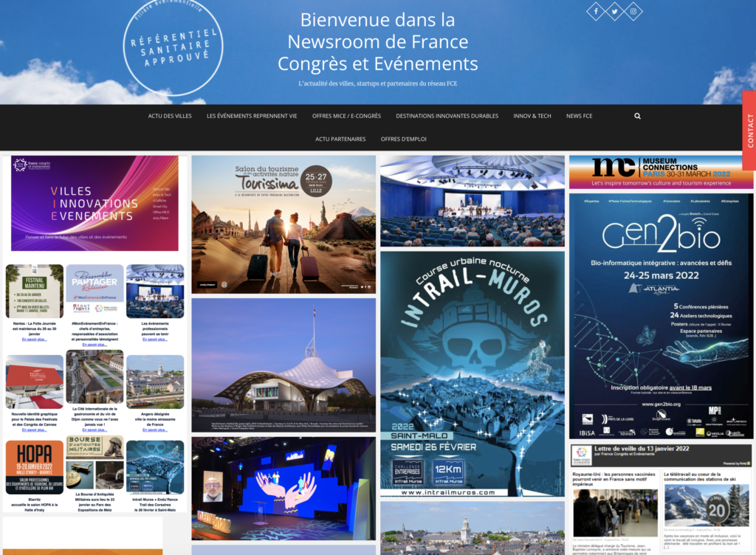The image size is (756, 555).
Task: Select 'Intrail Muros + Endu'Rance' caption text
Action: [155, 505]
